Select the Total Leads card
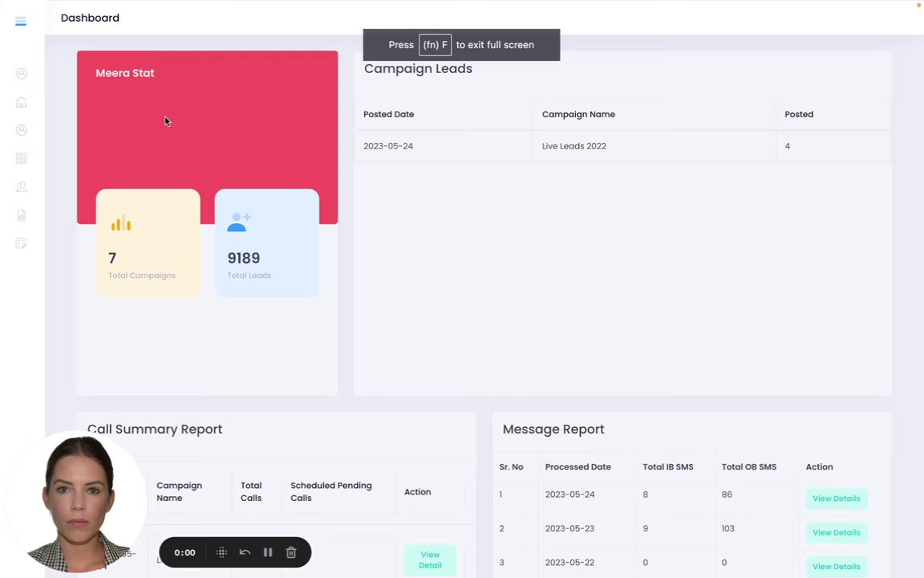The image size is (924, 578). (267, 243)
